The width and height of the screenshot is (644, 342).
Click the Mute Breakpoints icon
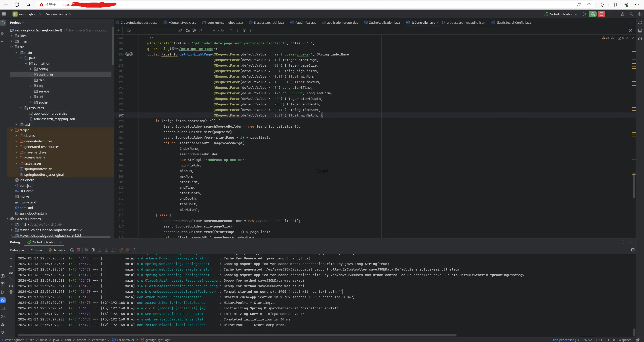pos(128,250)
